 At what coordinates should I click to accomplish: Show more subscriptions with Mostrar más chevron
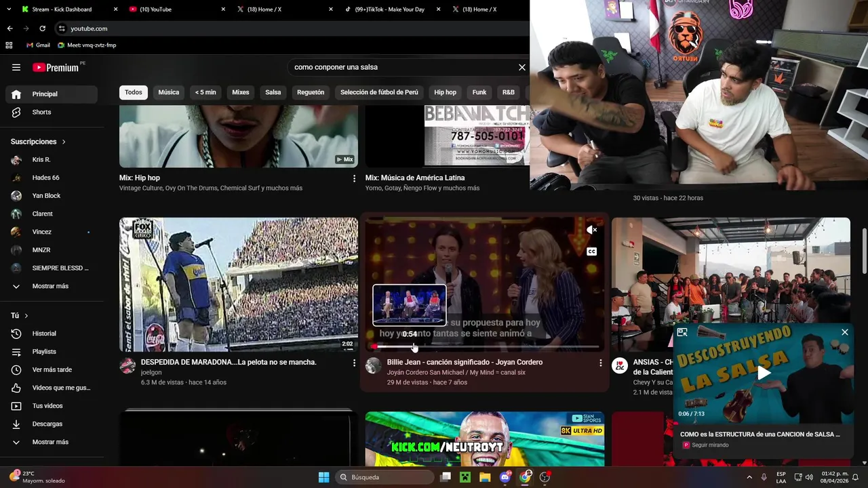coord(16,286)
